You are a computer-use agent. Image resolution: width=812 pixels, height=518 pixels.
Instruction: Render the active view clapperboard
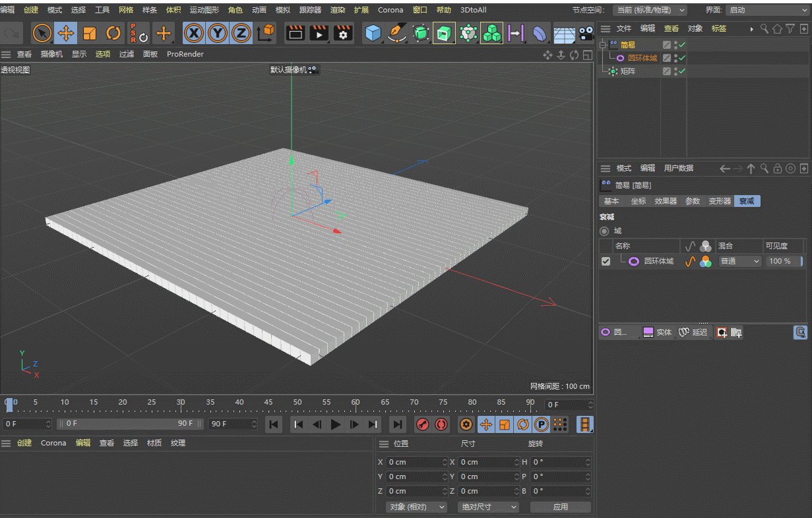[x=296, y=33]
